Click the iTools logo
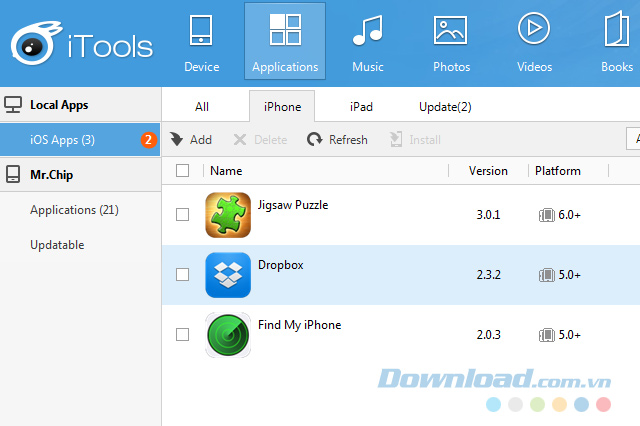Screen dimensions: 640x426 tap(80, 44)
